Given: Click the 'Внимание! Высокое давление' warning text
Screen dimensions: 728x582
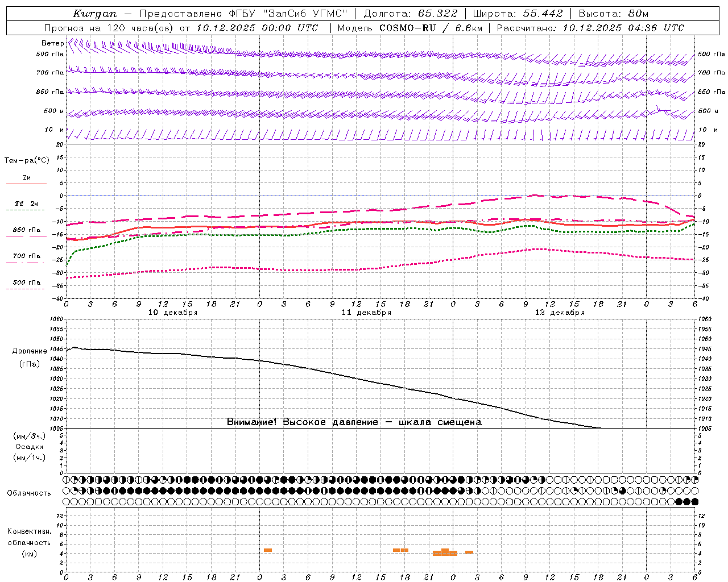Looking at the screenshot, I should click(303, 422).
